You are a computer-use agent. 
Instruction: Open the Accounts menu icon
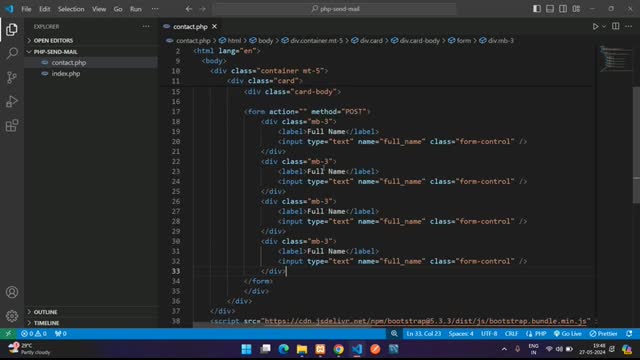coord(12,292)
